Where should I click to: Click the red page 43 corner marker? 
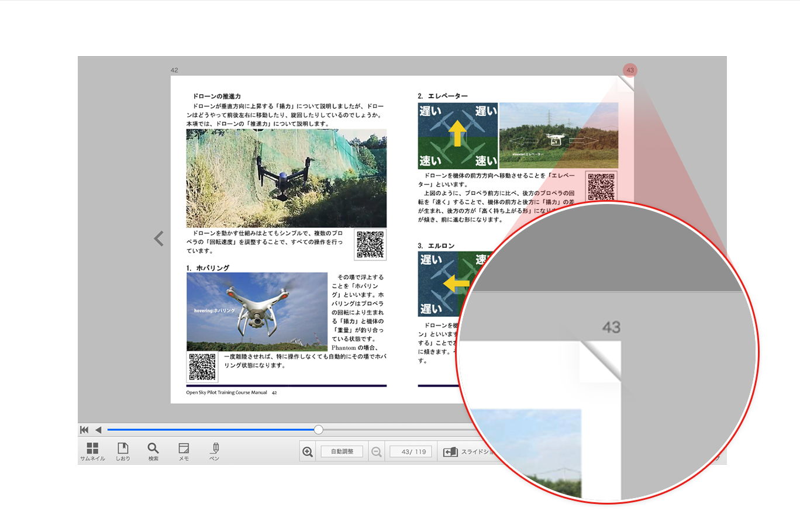630,70
